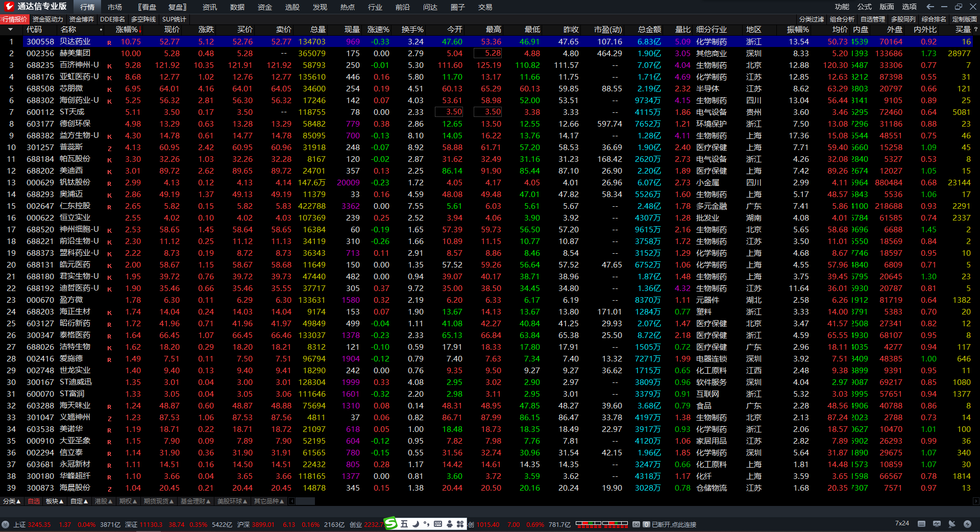Switch to 资金驱动力 tab

[x=47, y=19]
